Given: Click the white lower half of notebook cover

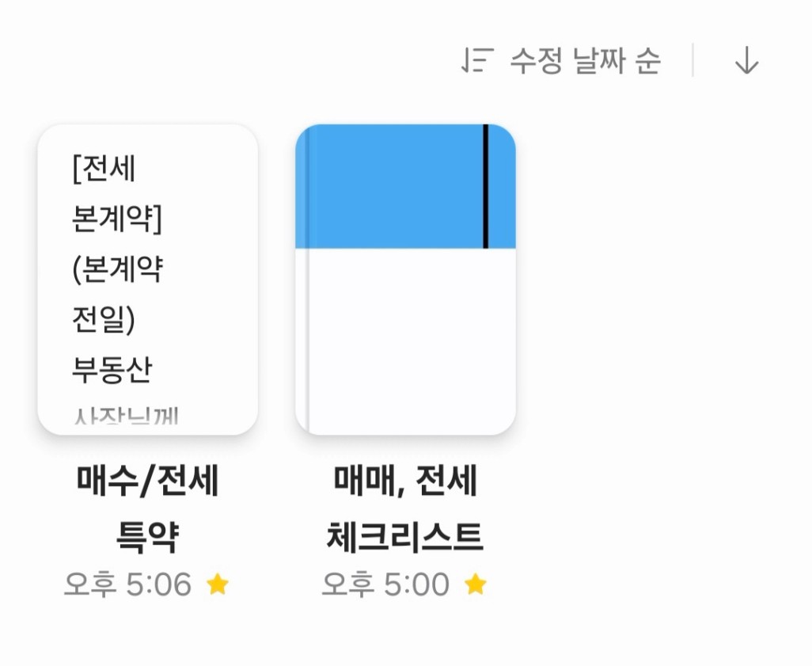Looking at the screenshot, I should 412,341.
